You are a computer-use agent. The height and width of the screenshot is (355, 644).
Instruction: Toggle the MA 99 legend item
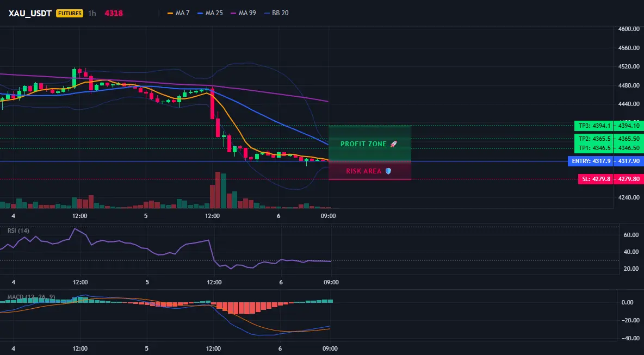click(243, 13)
